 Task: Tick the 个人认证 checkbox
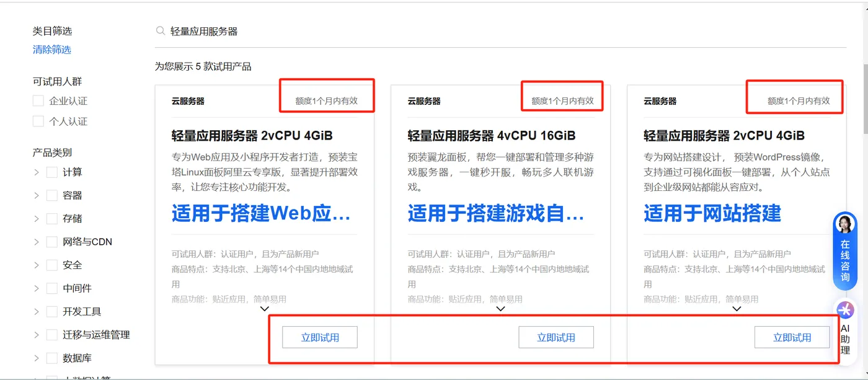[38, 122]
